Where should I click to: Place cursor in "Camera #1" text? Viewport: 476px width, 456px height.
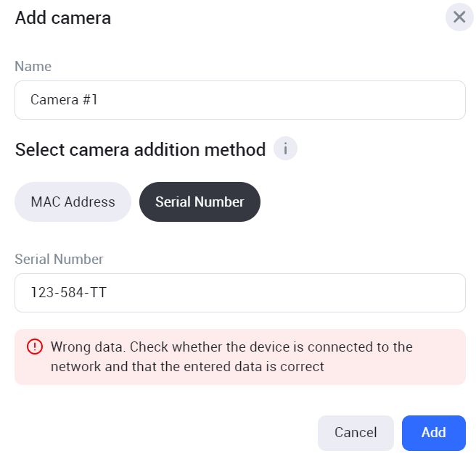[64, 100]
